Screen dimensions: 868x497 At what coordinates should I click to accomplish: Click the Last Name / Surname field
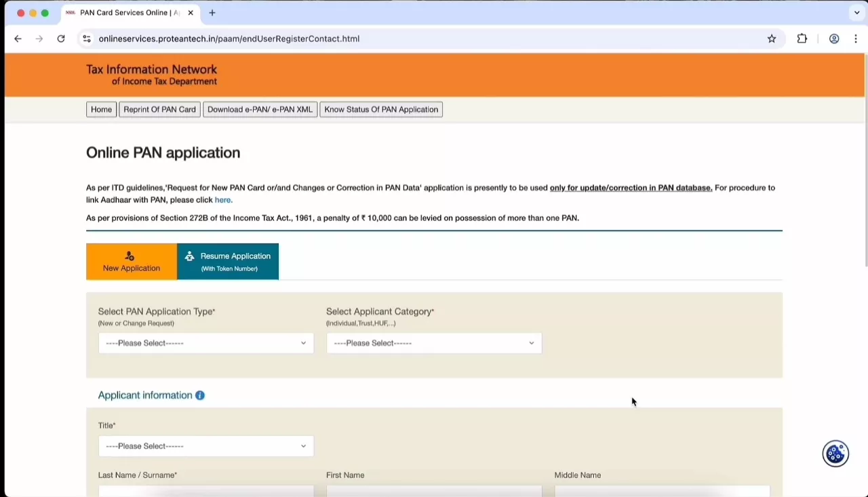click(205, 490)
